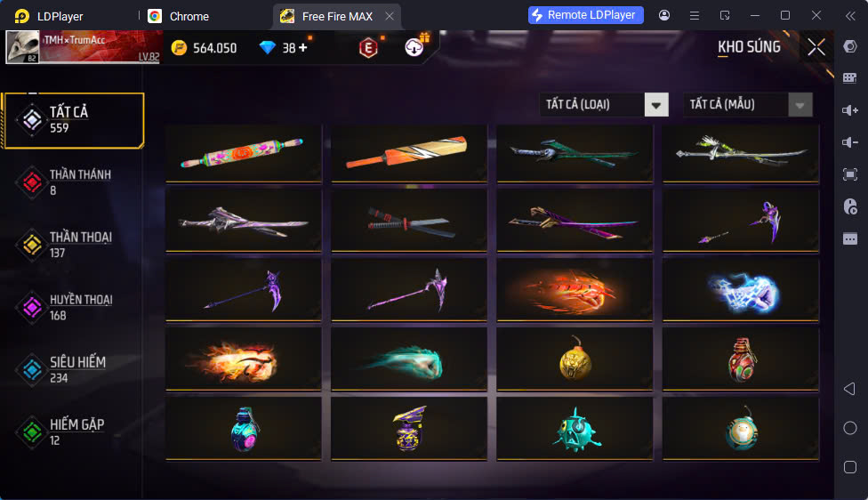The height and width of the screenshot is (500, 868).
Task: Click the LDPlayer volume down icon
Action: tap(849, 142)
